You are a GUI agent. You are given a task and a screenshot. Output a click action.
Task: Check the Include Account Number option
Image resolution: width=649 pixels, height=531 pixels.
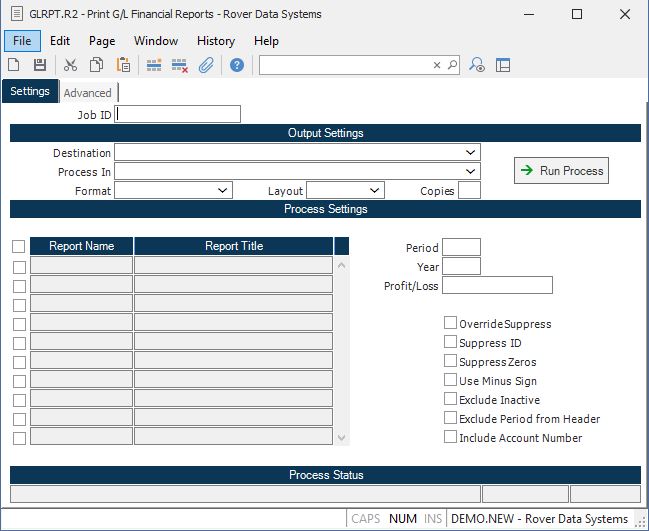point(450,437)
